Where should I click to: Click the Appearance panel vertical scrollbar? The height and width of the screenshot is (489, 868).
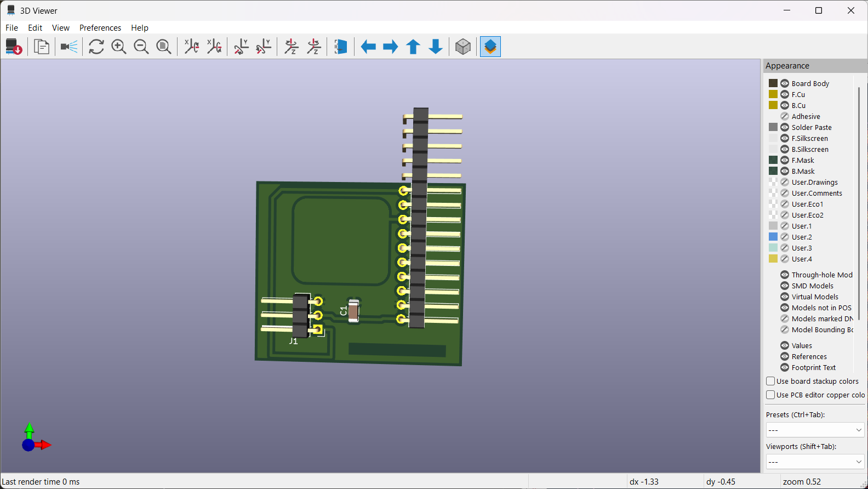tap(859, 203)
